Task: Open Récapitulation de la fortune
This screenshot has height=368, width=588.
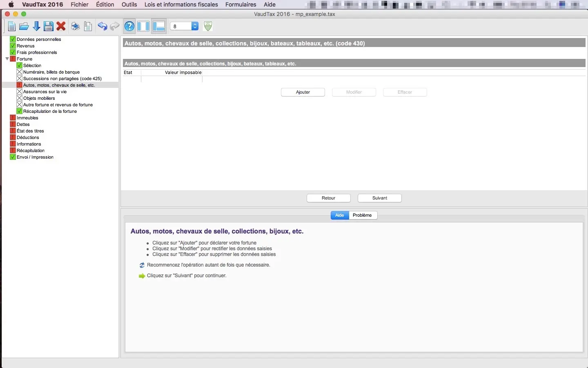Action: click(50, 111)
